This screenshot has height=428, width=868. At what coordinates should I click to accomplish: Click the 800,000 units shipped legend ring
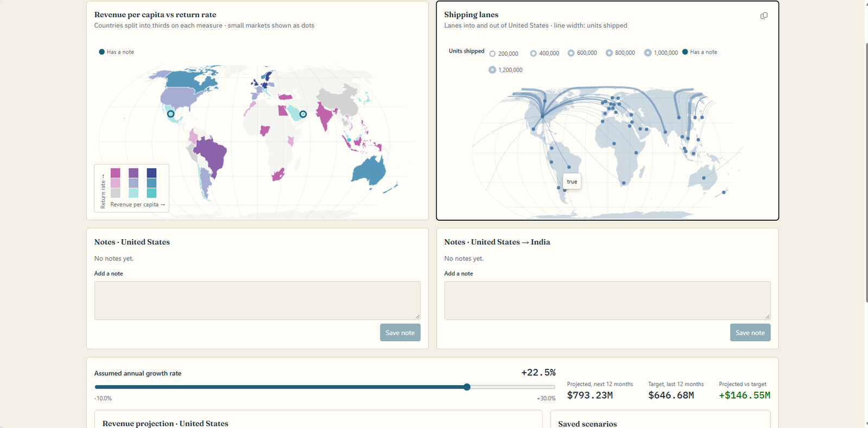(609, 53)
